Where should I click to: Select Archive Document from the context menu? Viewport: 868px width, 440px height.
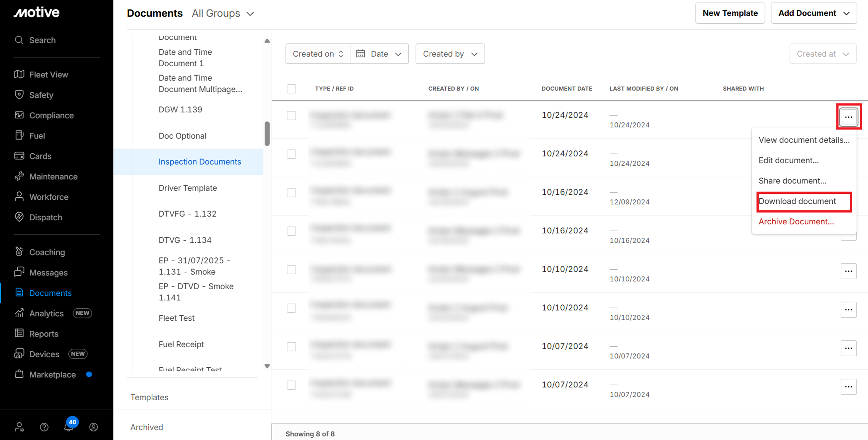pos(796,221)
